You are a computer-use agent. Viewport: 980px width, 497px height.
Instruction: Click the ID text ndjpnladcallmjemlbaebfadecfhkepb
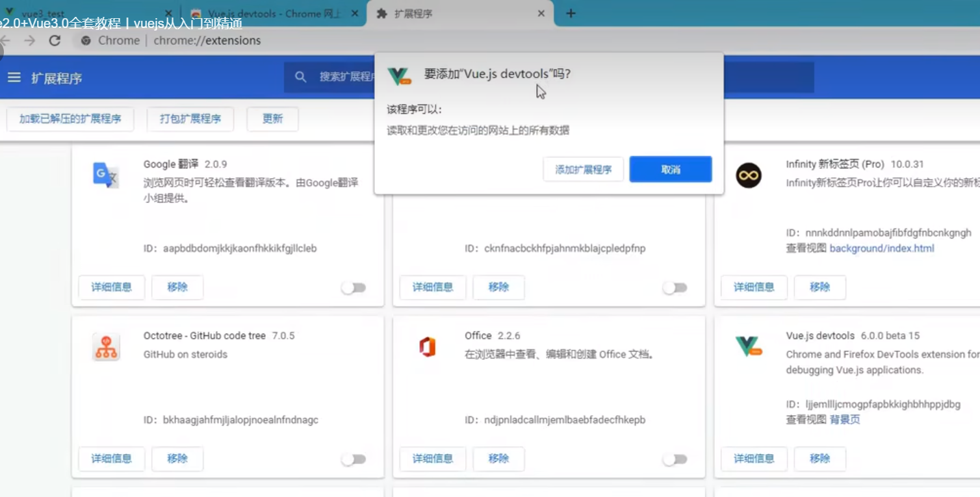pos(565,420)
